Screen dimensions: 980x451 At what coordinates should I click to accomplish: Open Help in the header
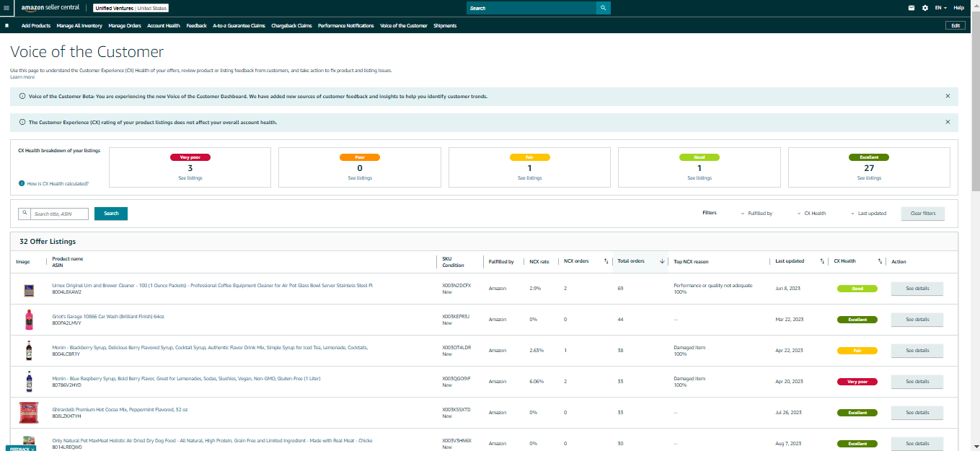click(x=959, y=8)
